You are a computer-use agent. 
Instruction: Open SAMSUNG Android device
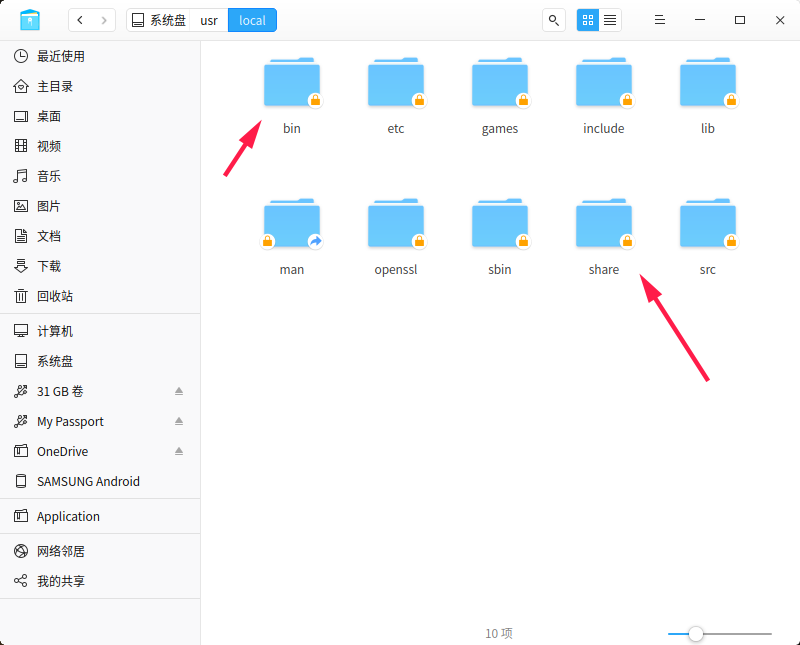(x=100, y=481)
